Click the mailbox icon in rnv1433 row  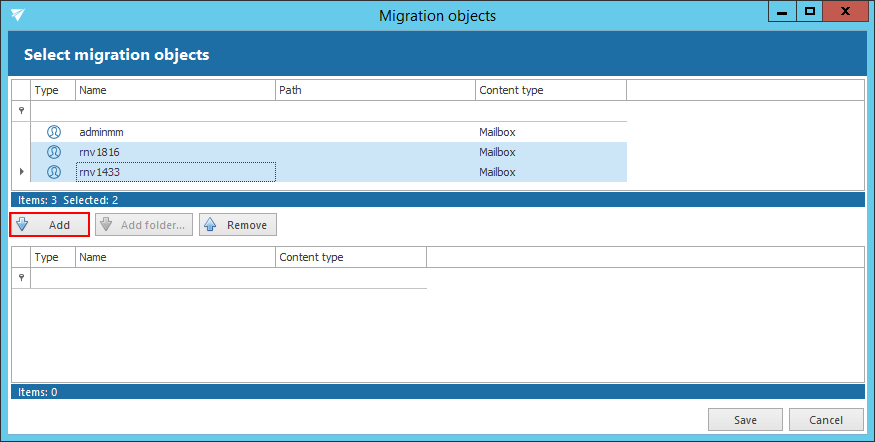coord(53,172)
